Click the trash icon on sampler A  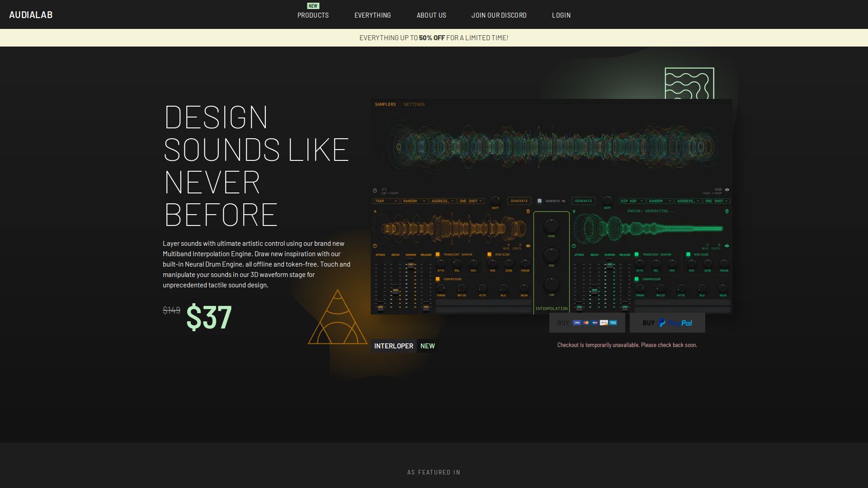click(x=528, y=211)
